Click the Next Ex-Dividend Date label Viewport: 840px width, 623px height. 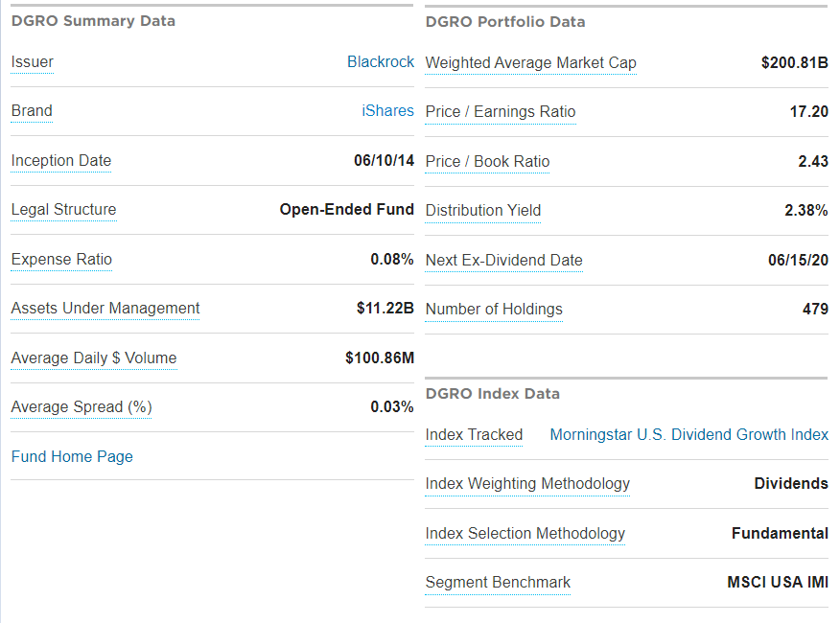coord(503,260)
